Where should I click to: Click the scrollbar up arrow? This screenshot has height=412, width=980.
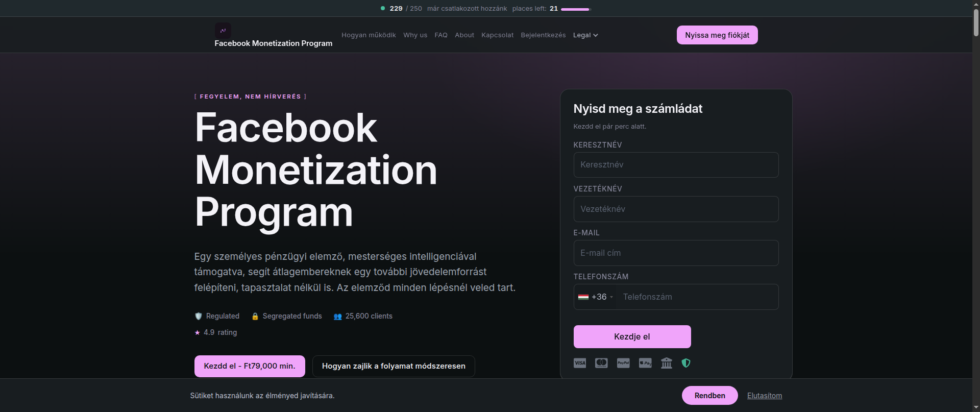click(x=976, y=4)
